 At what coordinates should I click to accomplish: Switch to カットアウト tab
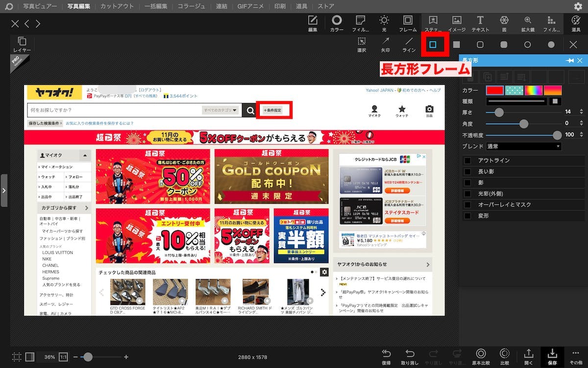(117, 6)
